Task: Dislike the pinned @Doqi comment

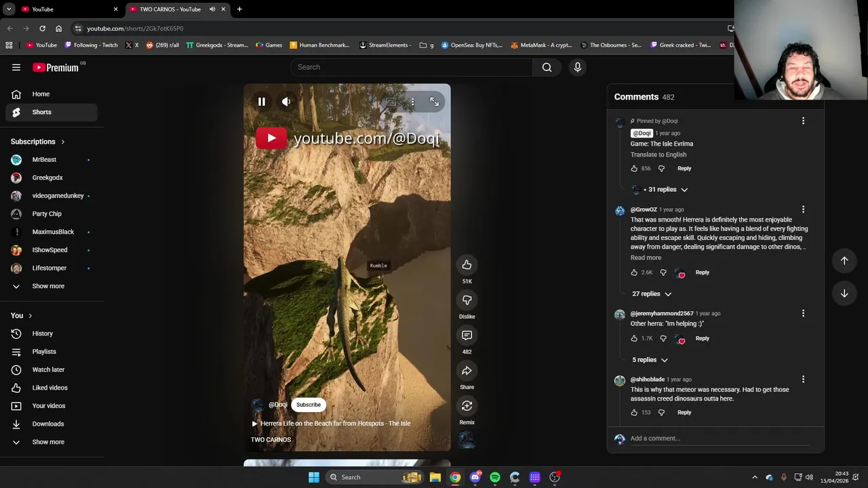Action: click(662, 169)
